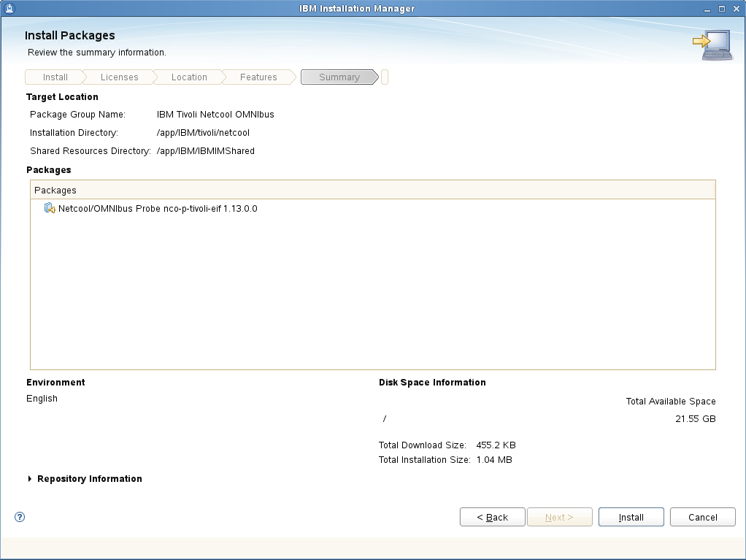The height and width of the screenshot is (560, 746).
Task: Click the Shared Resources Directory label
Action: [91, 151]
